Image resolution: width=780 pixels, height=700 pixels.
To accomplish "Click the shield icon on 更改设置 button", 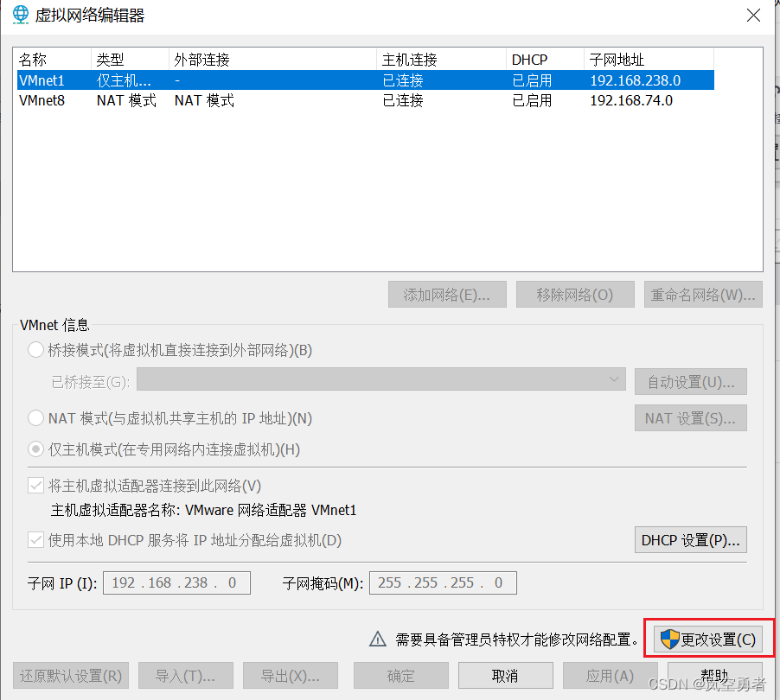I will (x=669, y=639).
